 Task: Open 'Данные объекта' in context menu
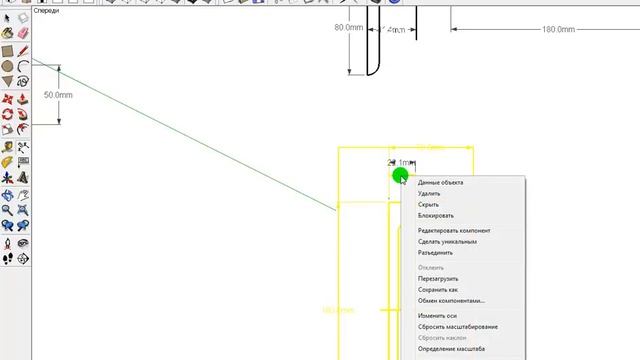tap(440, 182)
